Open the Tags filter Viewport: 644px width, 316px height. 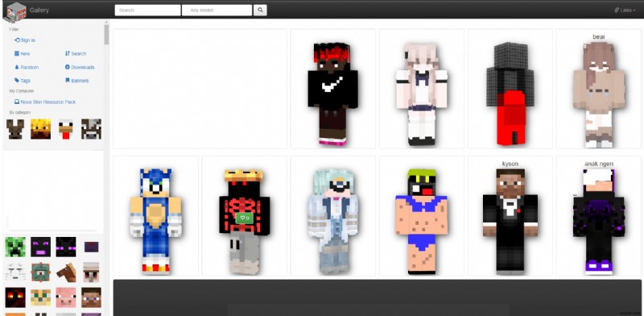pyautogui.click(x=23, y=81)
